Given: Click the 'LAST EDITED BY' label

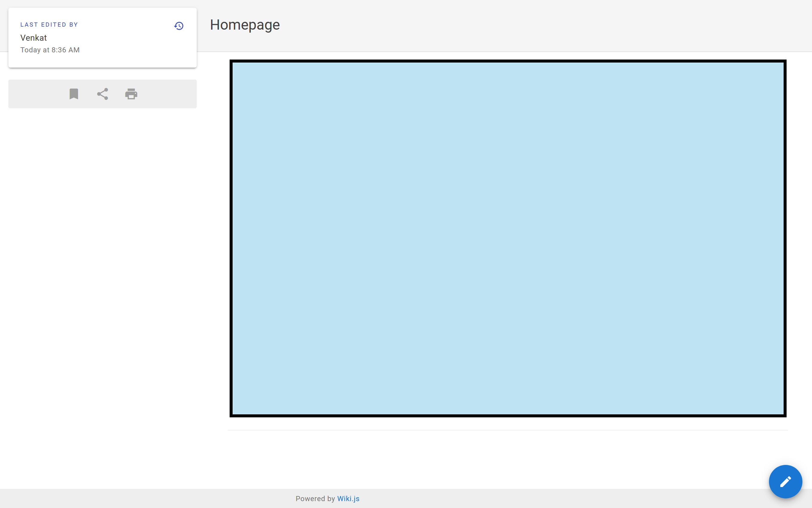Looking at the screenshot, I should click(49, 25).
